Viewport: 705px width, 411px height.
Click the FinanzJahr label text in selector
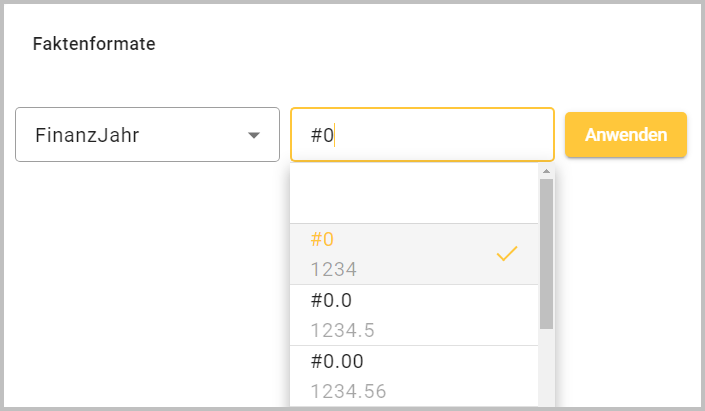[x=86, y=135]
